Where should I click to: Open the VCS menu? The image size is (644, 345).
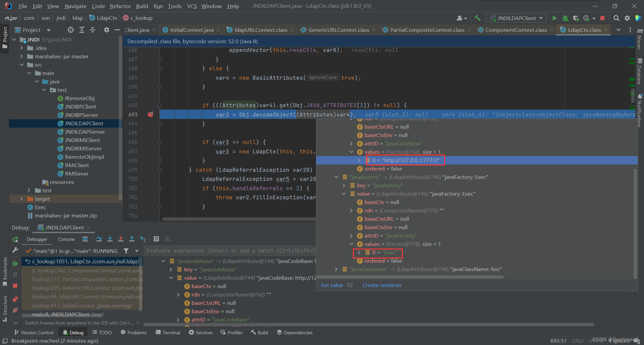pos(192,6)
